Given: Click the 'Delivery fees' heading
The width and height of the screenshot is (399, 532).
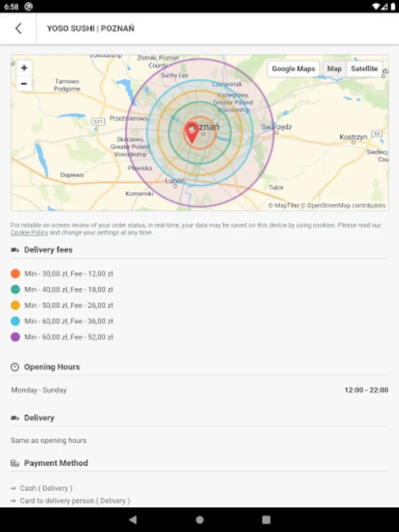Looking at the screenshot, I should 48,250.
